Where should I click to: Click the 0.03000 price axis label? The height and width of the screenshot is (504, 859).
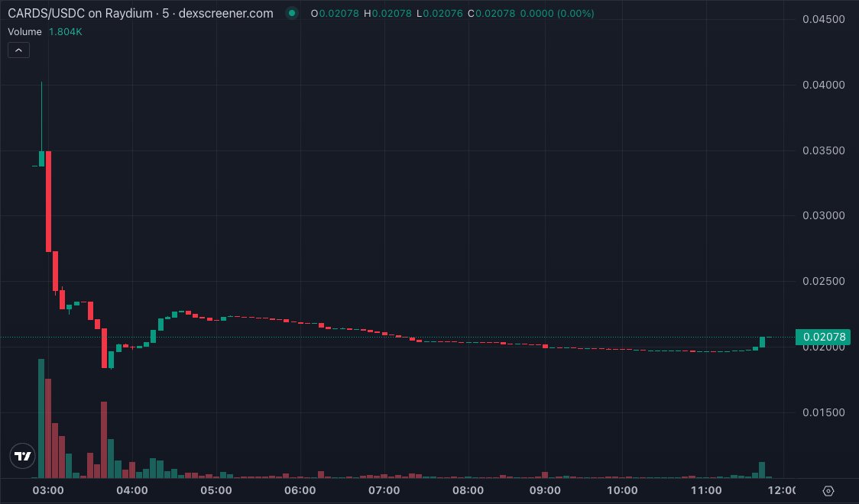click(x=823, y=215)
